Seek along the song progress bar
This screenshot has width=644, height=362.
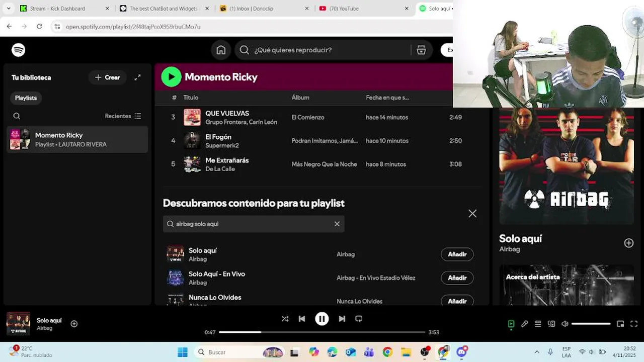322,332
